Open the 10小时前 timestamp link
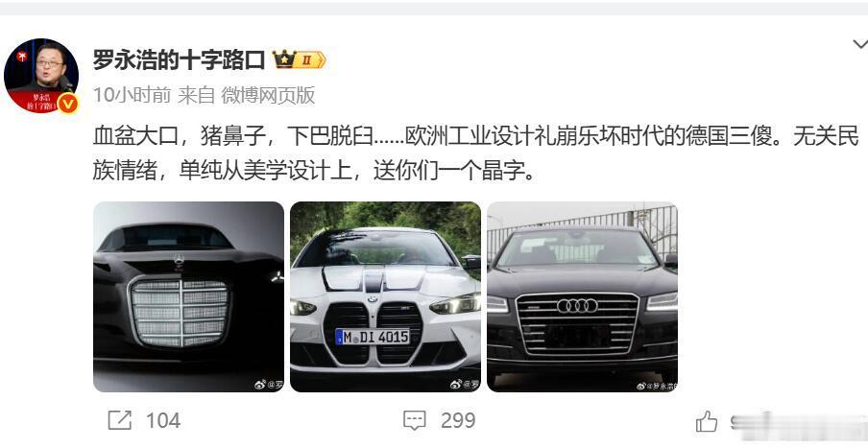Image resolution: width=868 pixels, height=448 pixels. click(x=132, y=95)
